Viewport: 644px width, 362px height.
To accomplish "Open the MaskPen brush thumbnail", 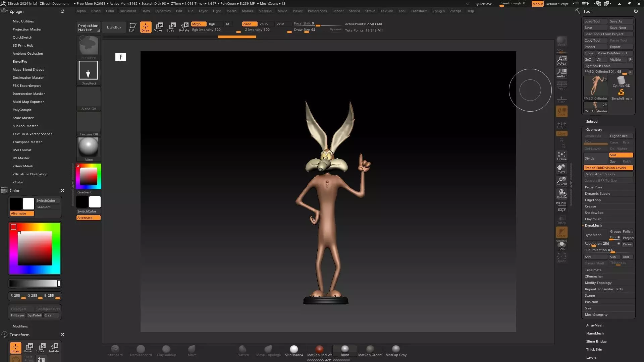I will tap(89, 47).
